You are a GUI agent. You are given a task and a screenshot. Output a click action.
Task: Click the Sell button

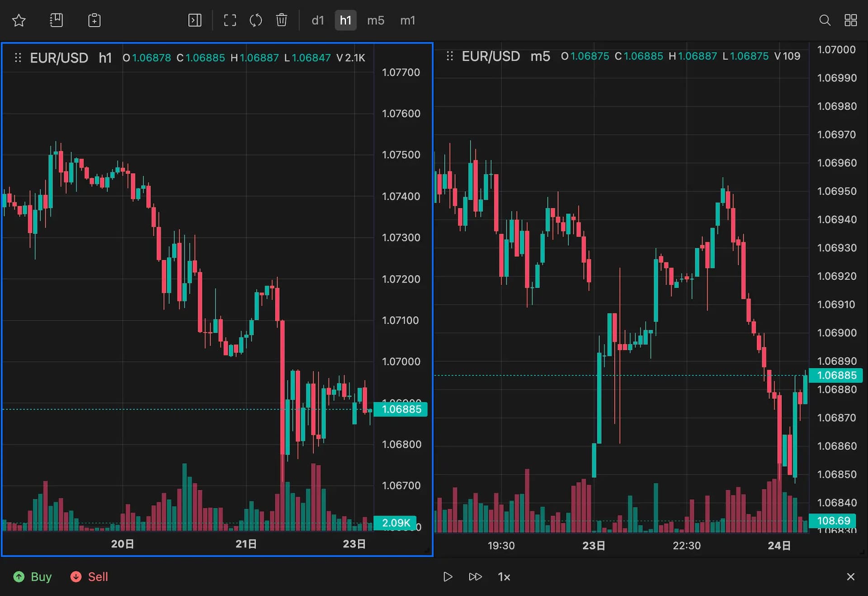pos(89,577)
